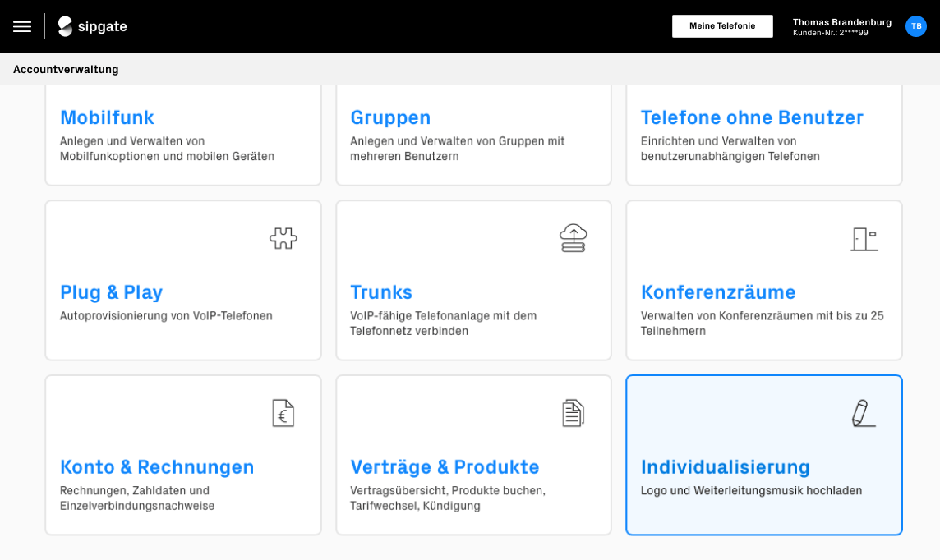The width and height of the screenshot is (940, 560).
Task: Open the Trunks heading link
Action: click(x=381, y=292)
